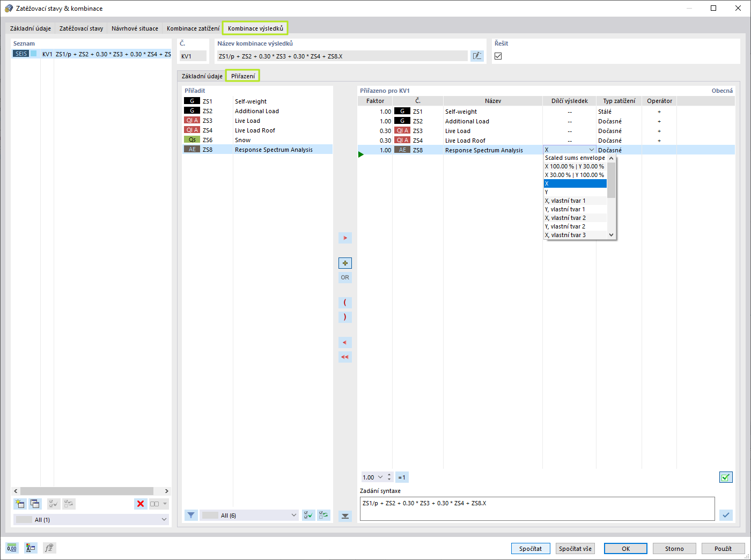This screenshot has height=560, width=751.
Task: Select the Kombinace výsledků tab
Action: (255, 28)
